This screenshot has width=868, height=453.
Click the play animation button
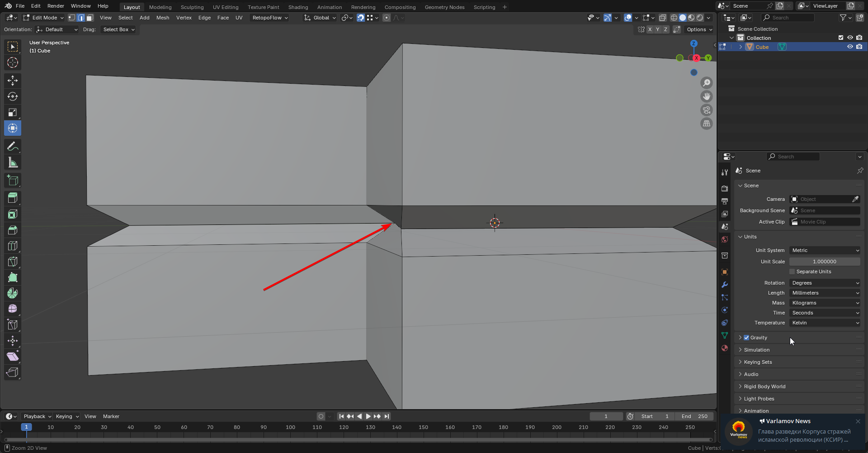click(x=368, y=416)
